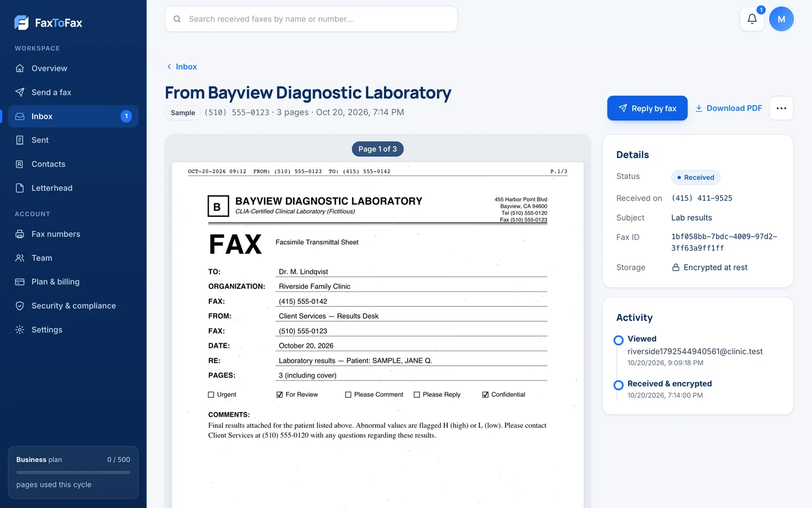812x508 pixels.
Task: Click the Team people icon
Action: (x=20, y=258)
